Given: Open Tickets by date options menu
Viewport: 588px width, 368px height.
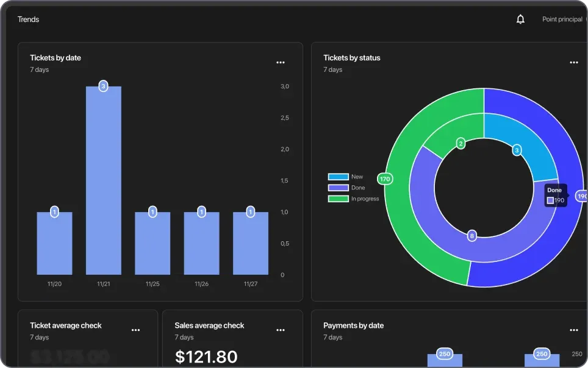Looking at the screenshot, I should 281,63.
